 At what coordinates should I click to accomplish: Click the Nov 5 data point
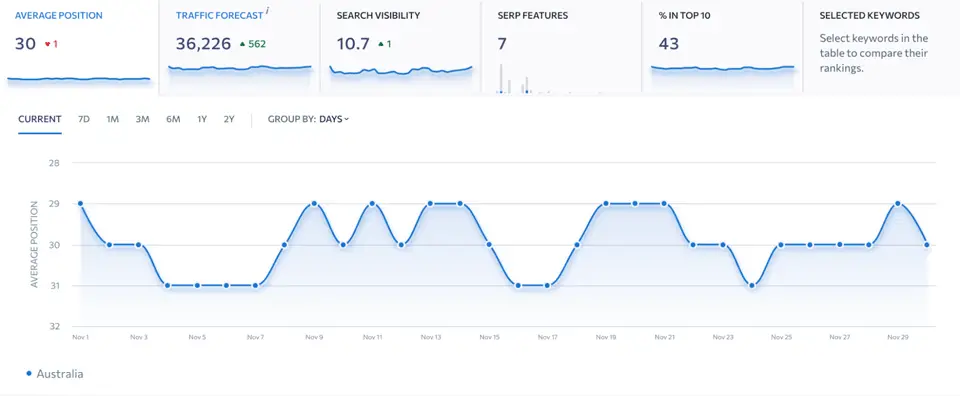click(197, 285)
